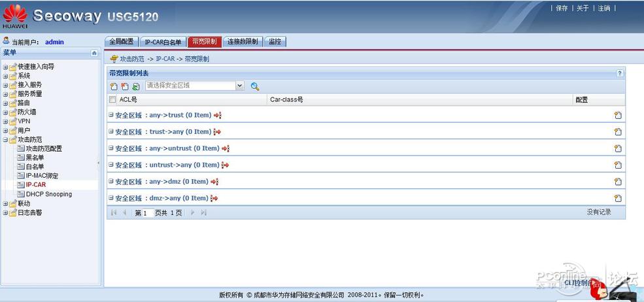Open the 请选择安全区域 dropdown arrow
The height and width of the screenshot is (302, 644).
[240, 86]
